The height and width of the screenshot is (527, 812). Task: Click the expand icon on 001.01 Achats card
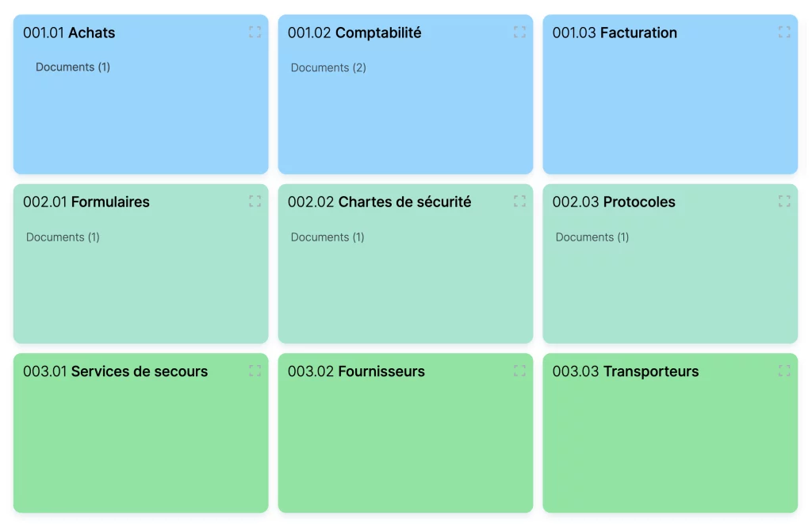[x=255, y=32]
